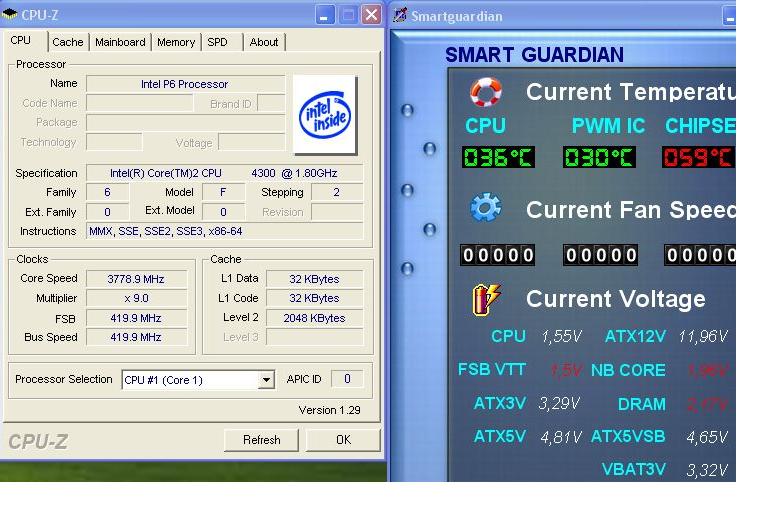Click the CPU temperature 036°C display
The image size is (776, 531).
[x=498, y=157]
